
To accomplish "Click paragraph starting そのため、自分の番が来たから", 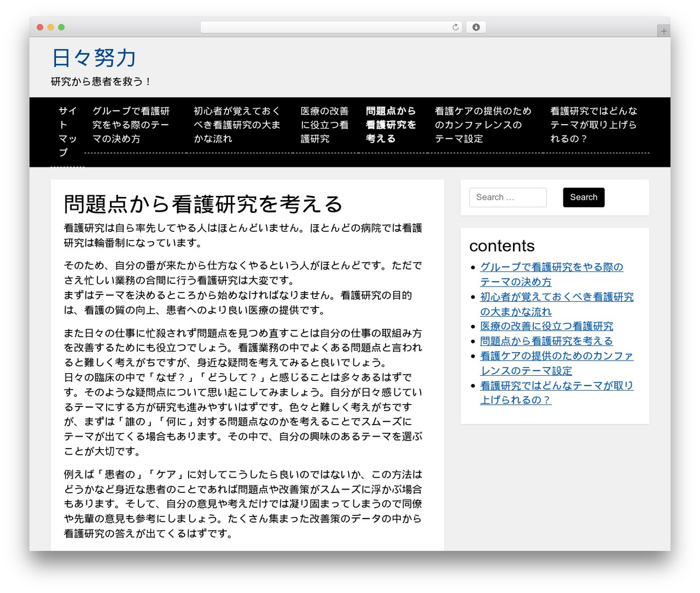I will 243,288.
